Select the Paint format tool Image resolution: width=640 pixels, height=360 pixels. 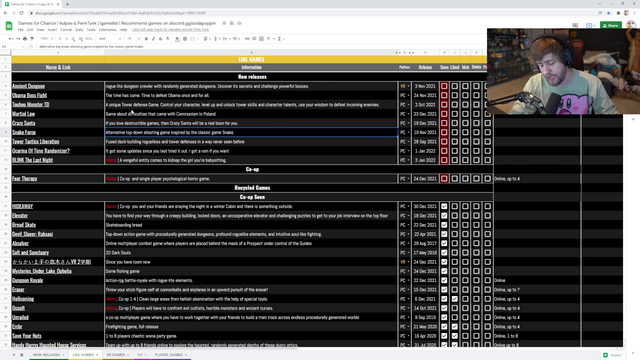[x=32, y=39]
